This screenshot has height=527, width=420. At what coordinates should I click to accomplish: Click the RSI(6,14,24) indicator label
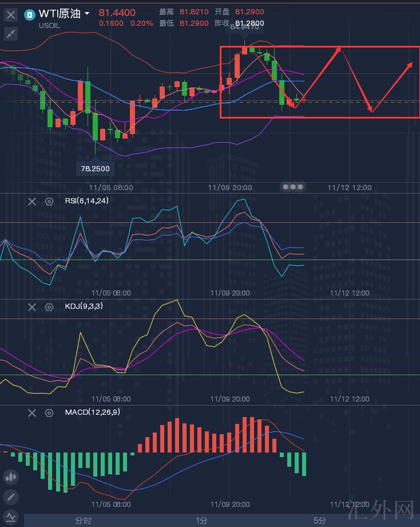pos(86,201)
